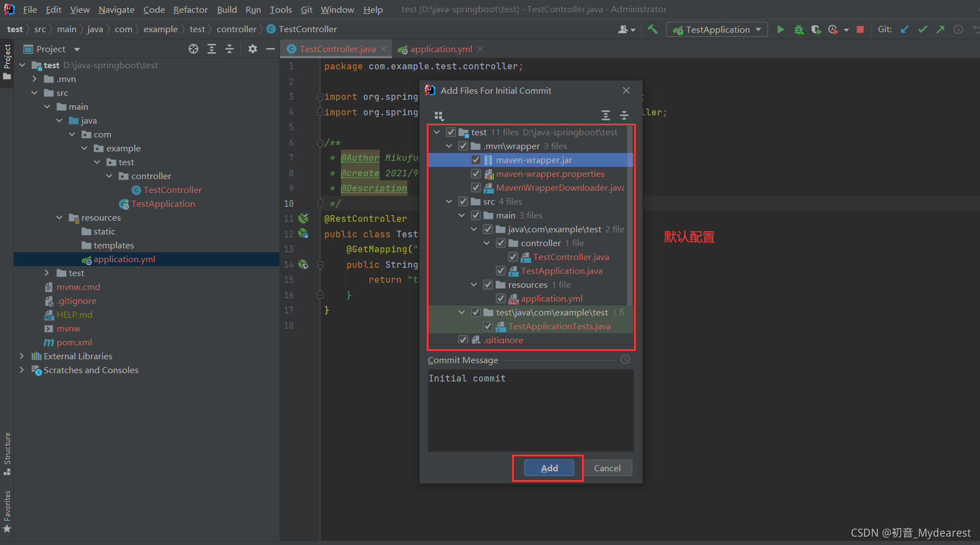This screenshot has height=545, width=980.
Task: Click the Cancel button in the commit dialog
Action: pyautogui.click(x=607, y=468)
